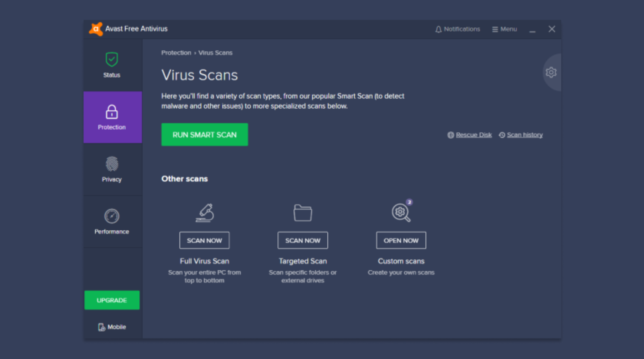
Task: Close the Avast window
Action: [x=552, y=29]
